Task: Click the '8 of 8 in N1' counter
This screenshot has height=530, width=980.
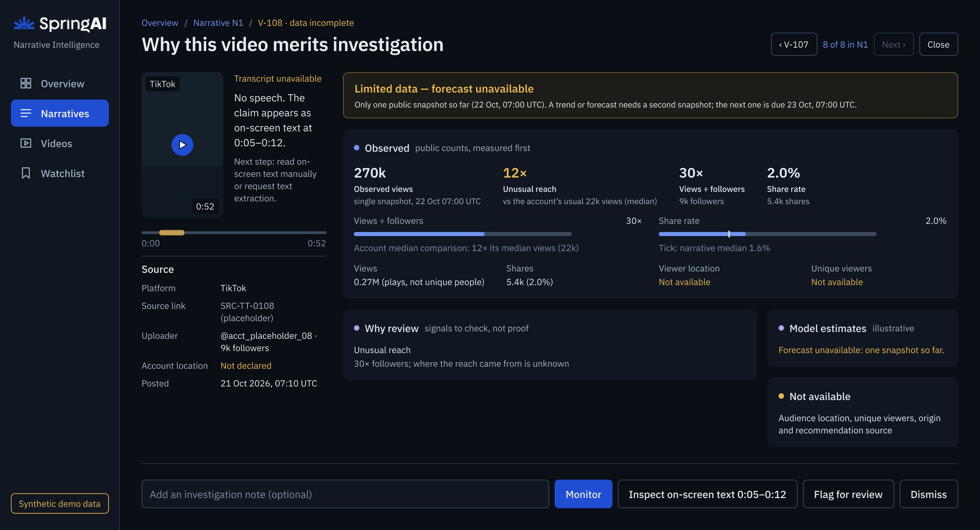Action: point(845,44)
